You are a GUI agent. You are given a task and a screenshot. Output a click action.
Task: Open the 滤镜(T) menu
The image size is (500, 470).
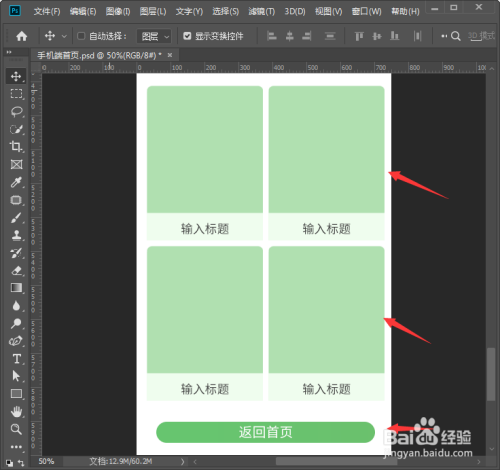262,11
